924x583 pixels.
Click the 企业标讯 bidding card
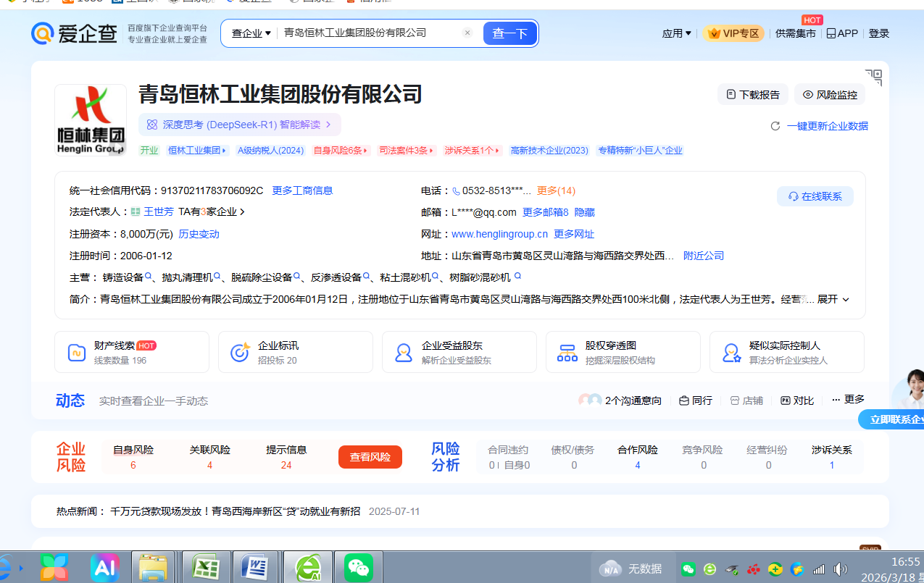(x=295, y=352)
